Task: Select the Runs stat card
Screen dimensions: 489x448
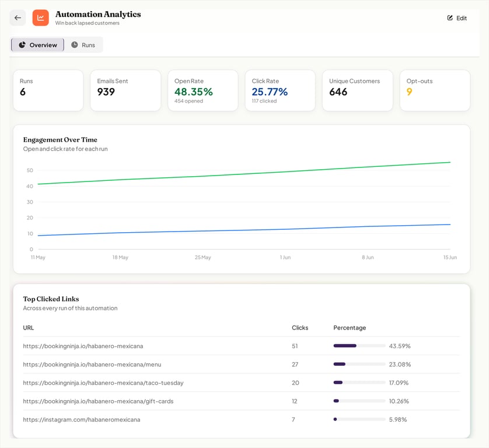Action: point(48,90)
